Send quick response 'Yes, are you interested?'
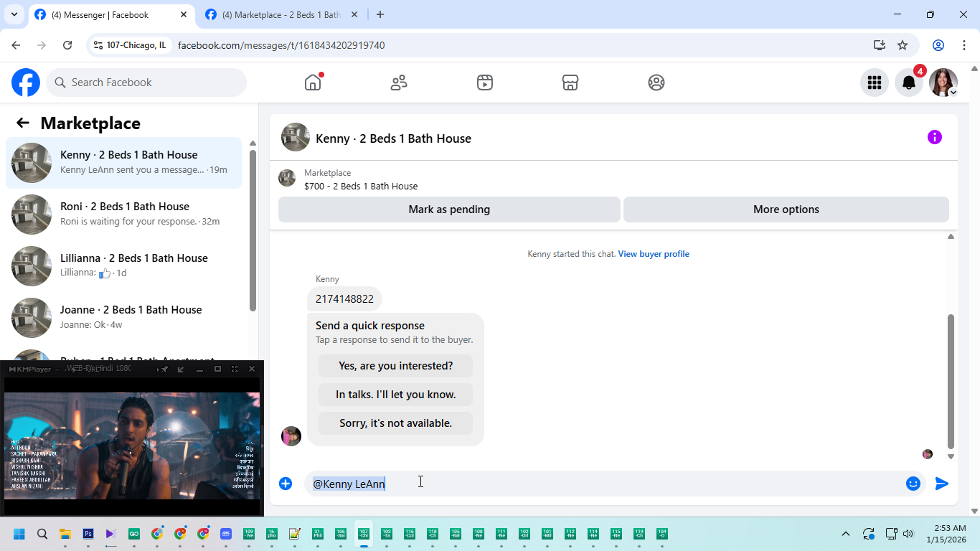 point(396,366)
